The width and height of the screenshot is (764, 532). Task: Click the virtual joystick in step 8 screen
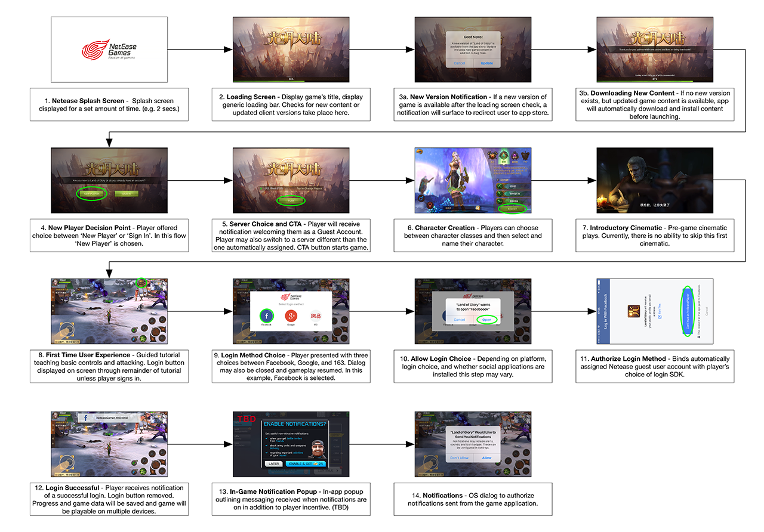[68, 330]
